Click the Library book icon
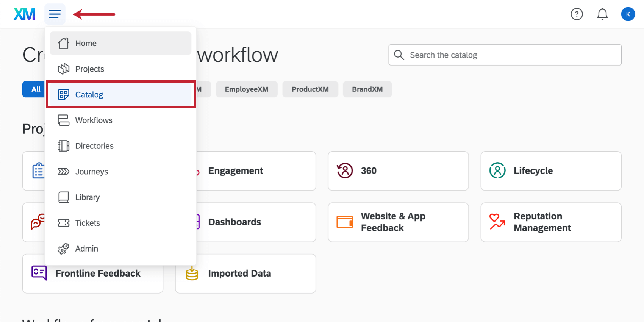Viewport: 644px width, 322px height. [63, 197]
